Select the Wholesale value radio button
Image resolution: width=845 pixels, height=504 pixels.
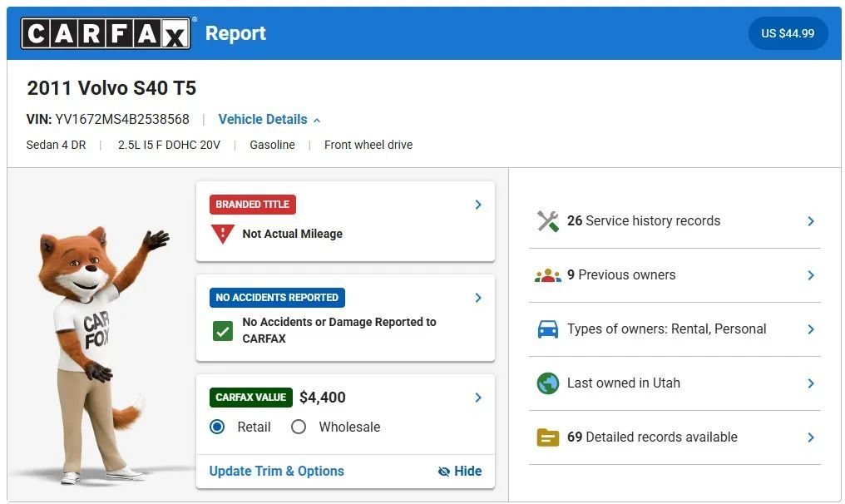pos(299,427)
